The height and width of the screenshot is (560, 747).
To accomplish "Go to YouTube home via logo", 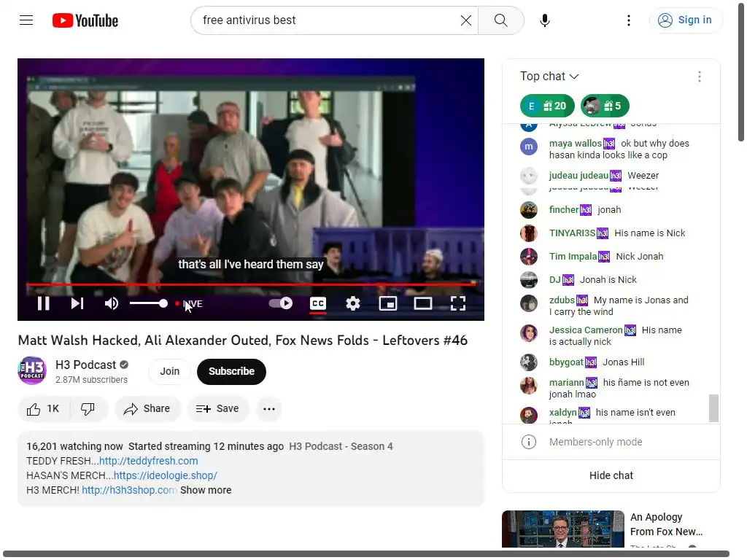I will [85, 20].
